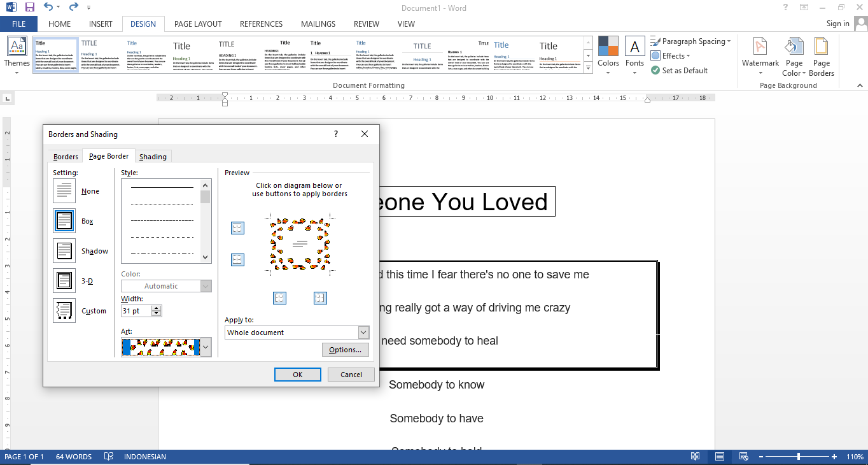The width and height of the screenshot is (868, 465).
Task: Confirm border settings with OK
Action: [297, 374]
